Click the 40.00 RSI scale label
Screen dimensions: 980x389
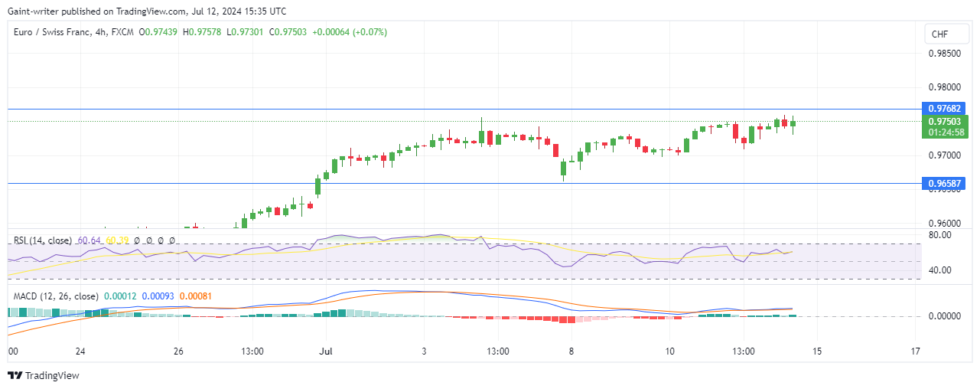[x=939, y=270]
